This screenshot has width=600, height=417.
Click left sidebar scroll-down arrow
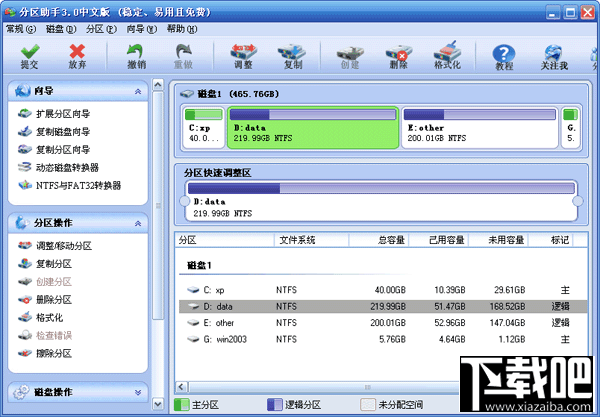[x=158, y=403]
